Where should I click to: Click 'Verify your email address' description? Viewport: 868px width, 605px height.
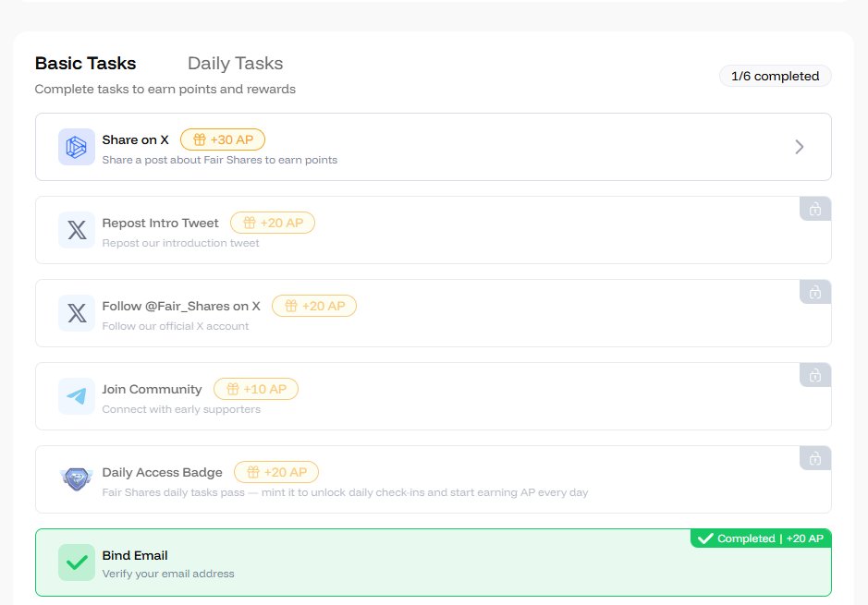167,574
